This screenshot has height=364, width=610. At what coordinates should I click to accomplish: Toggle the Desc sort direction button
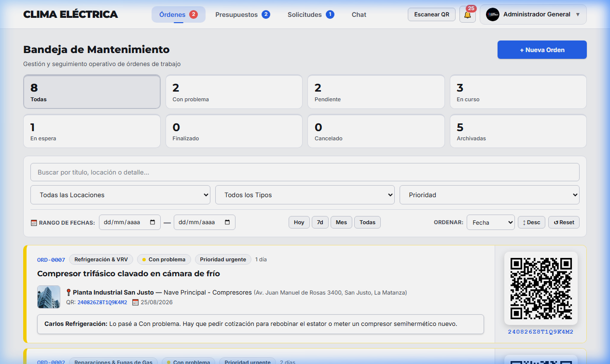point(531,222)
